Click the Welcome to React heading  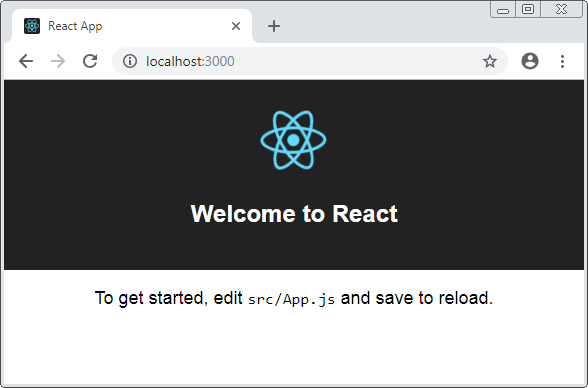pyautogui.click(x=294, y=214)
